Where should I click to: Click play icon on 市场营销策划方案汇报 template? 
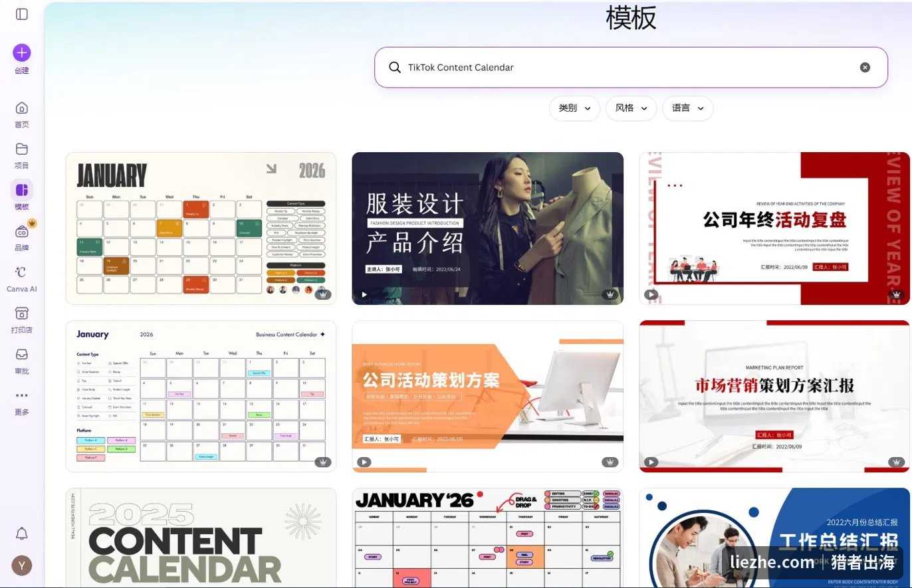pos(651,462)
